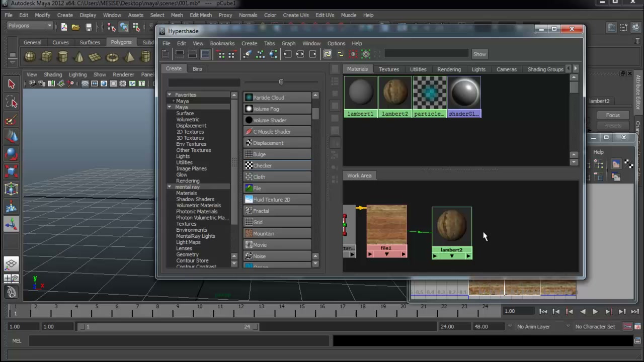Collapse the Maya node category section
Viewport: 644px width, 362px height.
tap(169, 107)
